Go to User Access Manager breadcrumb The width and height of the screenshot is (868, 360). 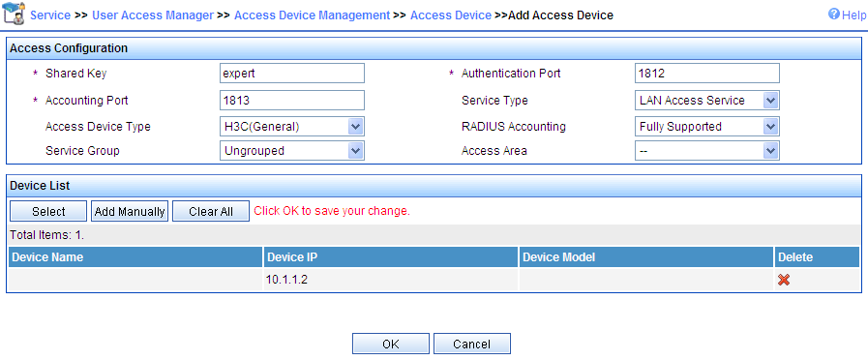pos(153,15)
